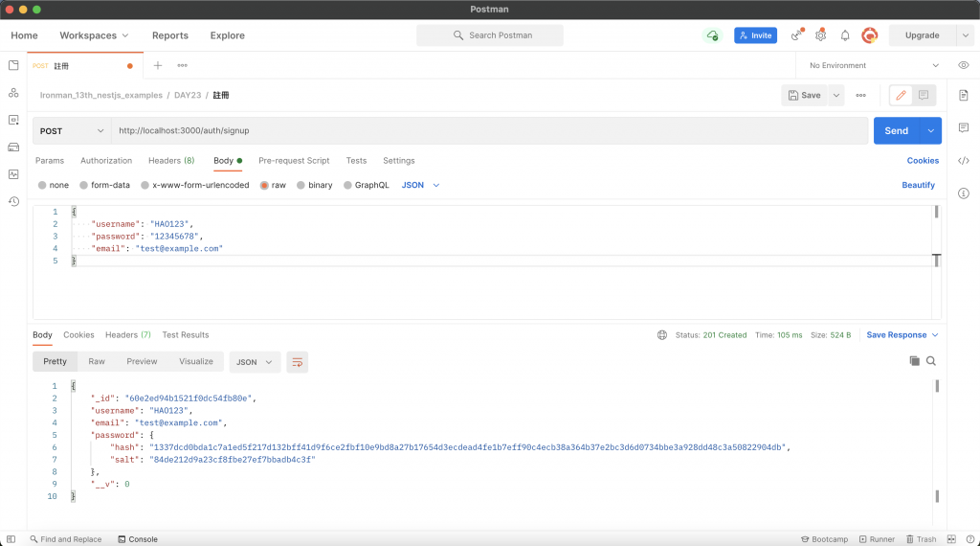Image resolution: width=980 pixels, height=546 pixels.
Task: Select binary body type
Action: click(301, 185)
